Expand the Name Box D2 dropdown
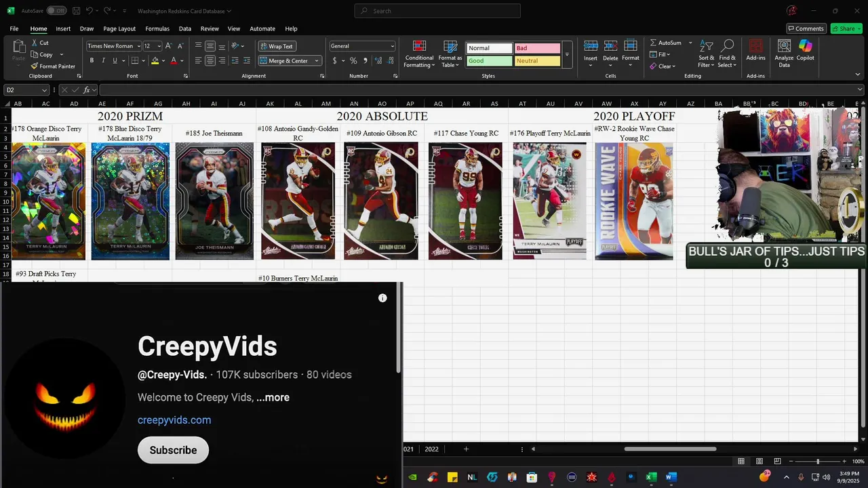Viewport: 868px width, 488px height. tap(45, 90)
